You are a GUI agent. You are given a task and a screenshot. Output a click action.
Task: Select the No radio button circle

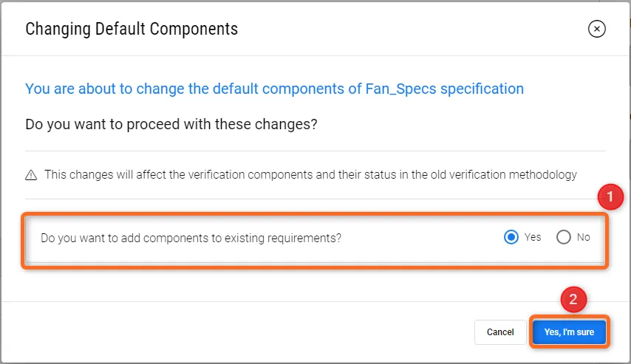tap(564, 238)
